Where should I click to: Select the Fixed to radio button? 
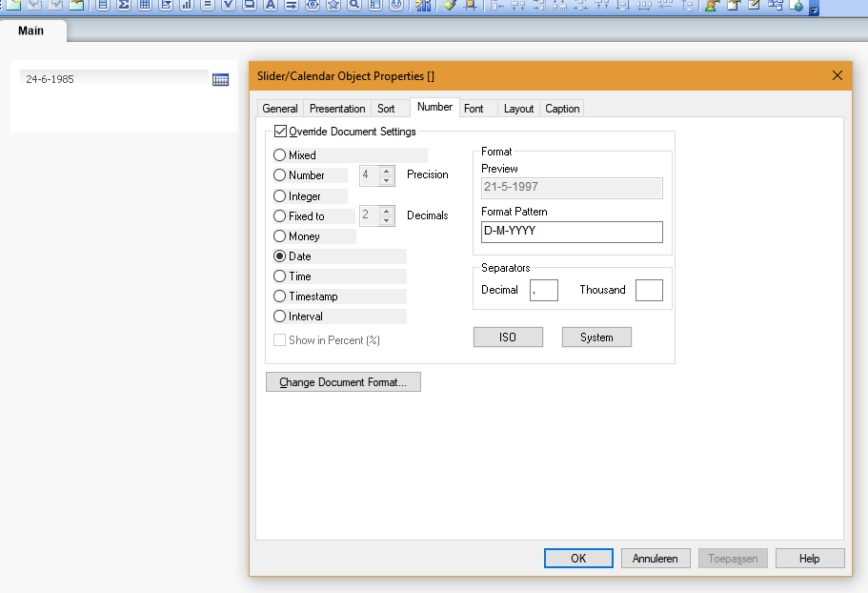[279, 215]
